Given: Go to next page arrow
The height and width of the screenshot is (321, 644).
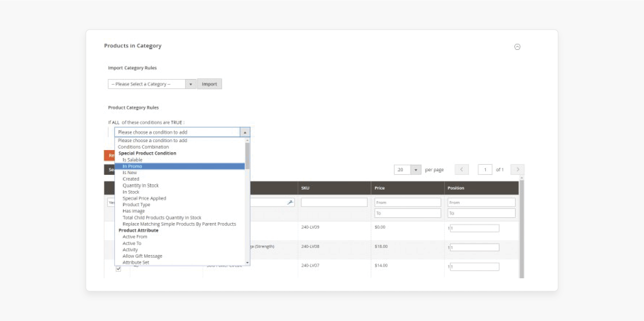Looking at the screenshot, I should [x=518, y=169].
